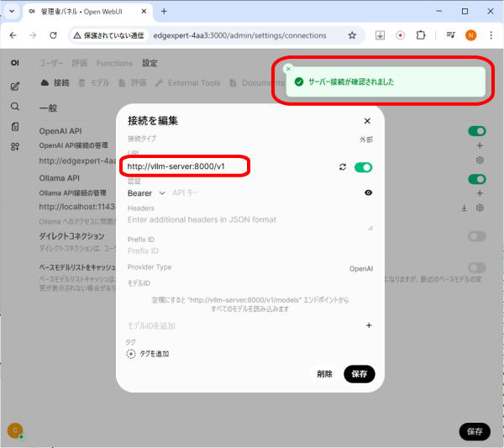Toggle the connection enable switch in dialog

point(363,167)
